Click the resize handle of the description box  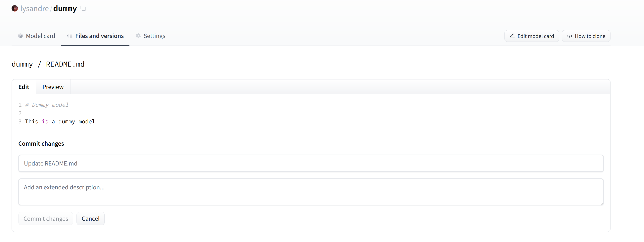pos(602,203)
